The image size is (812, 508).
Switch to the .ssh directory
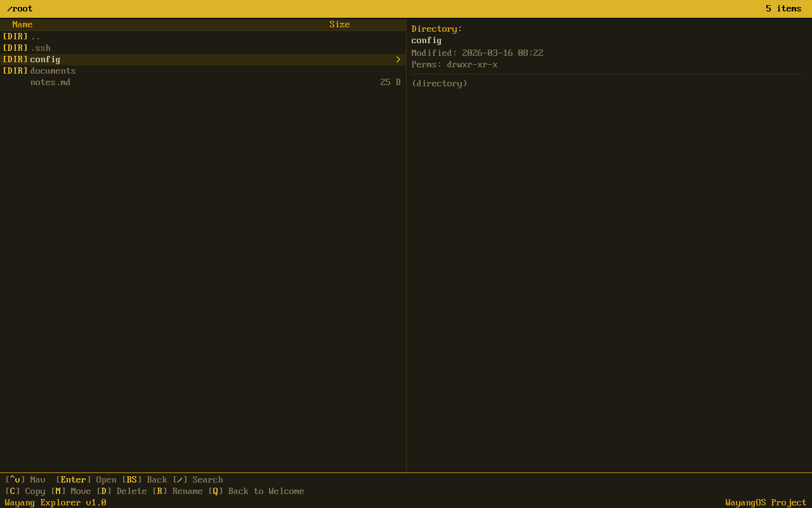[x=41, y=48]
